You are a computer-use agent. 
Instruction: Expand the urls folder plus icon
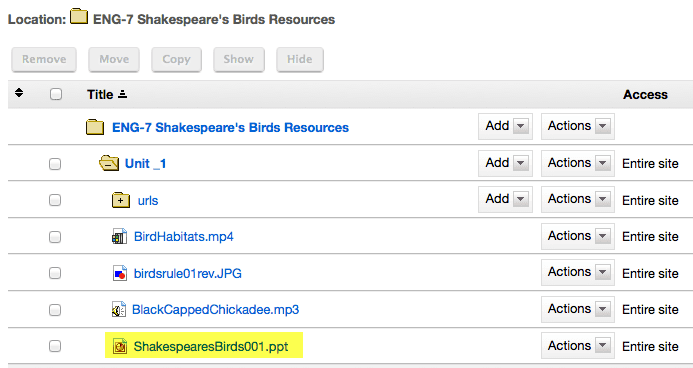point(121,200)
